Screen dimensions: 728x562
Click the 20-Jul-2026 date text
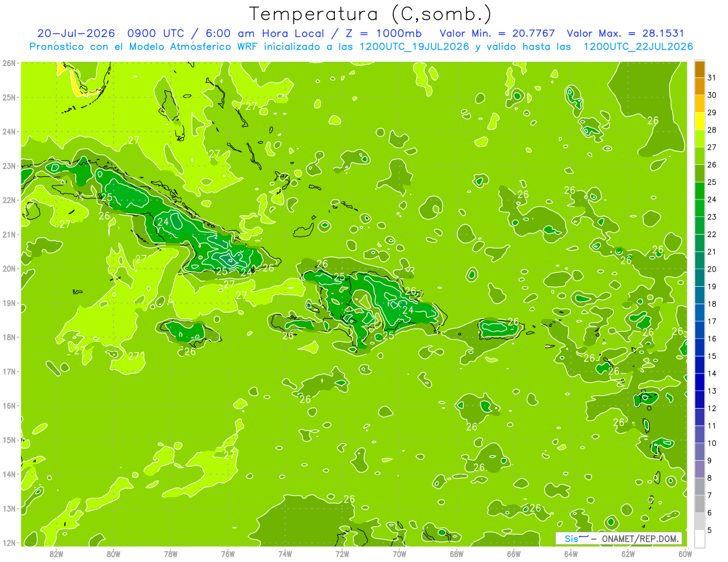pyautogui.click(x=76, y=33)
